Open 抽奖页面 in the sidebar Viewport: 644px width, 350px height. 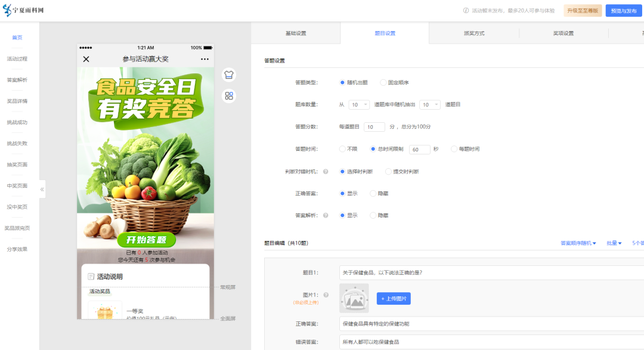pos(17,165)
